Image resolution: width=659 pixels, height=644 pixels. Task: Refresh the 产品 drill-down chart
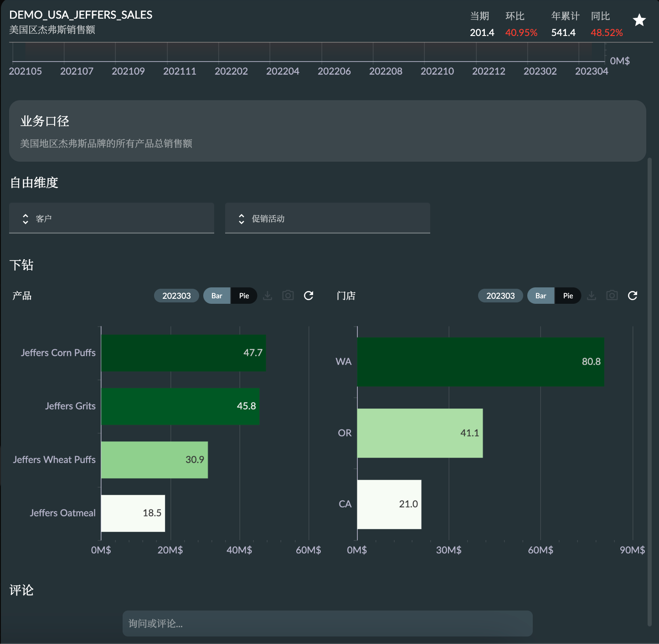point(309,296)
